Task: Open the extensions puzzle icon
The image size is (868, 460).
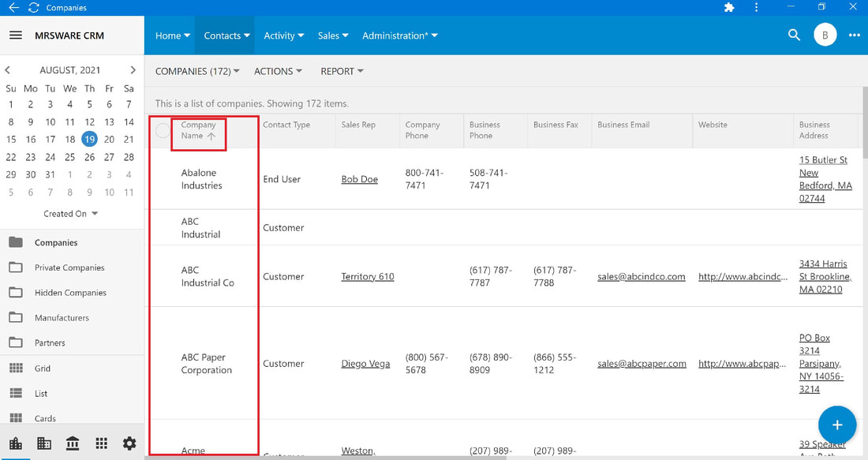Action: point(729,7)
